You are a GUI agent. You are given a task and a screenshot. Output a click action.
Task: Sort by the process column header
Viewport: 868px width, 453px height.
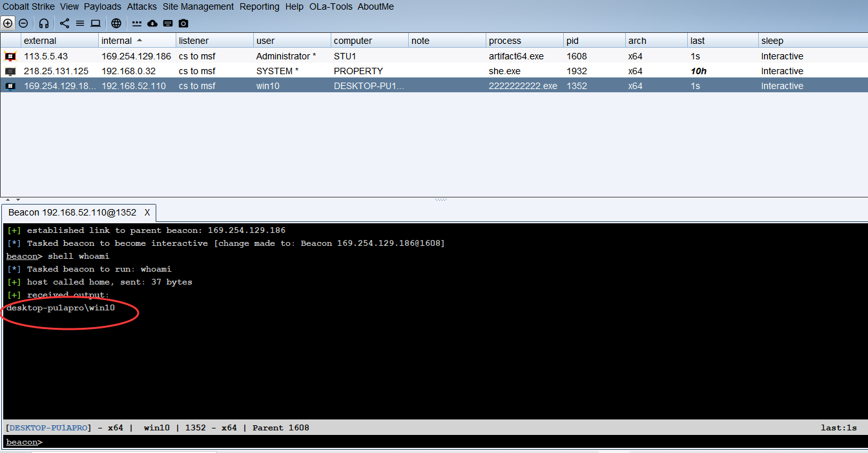(x=524, y=41)
